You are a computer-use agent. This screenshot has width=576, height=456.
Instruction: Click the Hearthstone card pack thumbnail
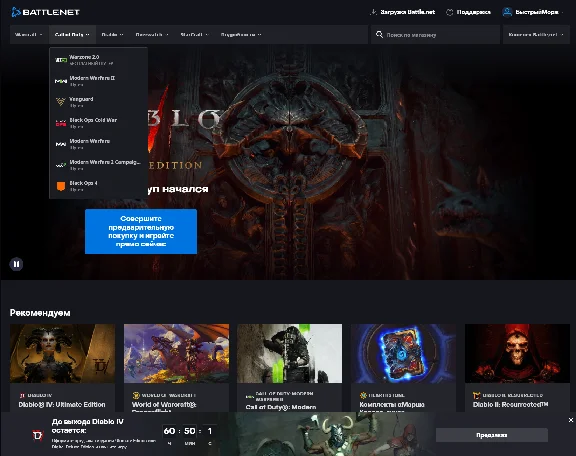(403, 353)
